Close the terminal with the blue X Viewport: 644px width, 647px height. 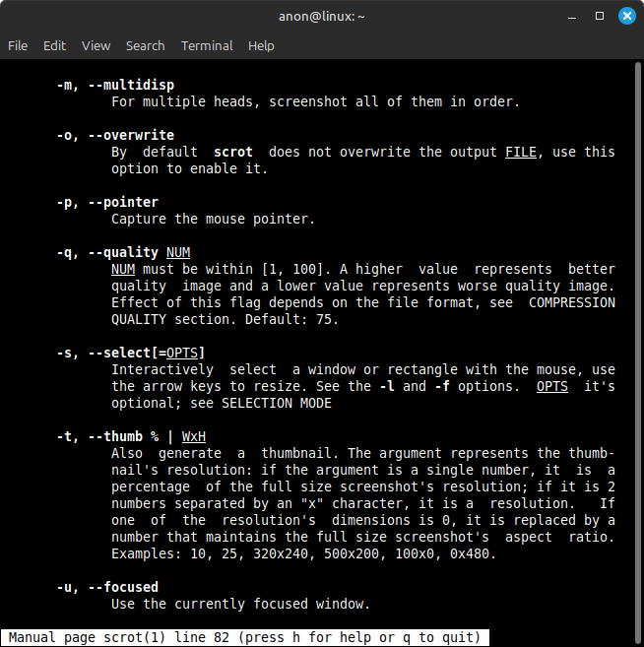pyautogui.click(x=626, y=16)
